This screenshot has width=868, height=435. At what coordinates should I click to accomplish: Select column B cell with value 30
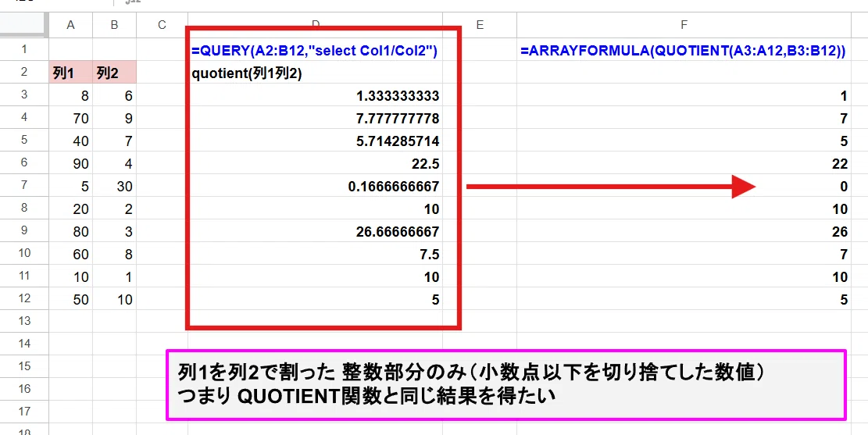click(114, 185)
